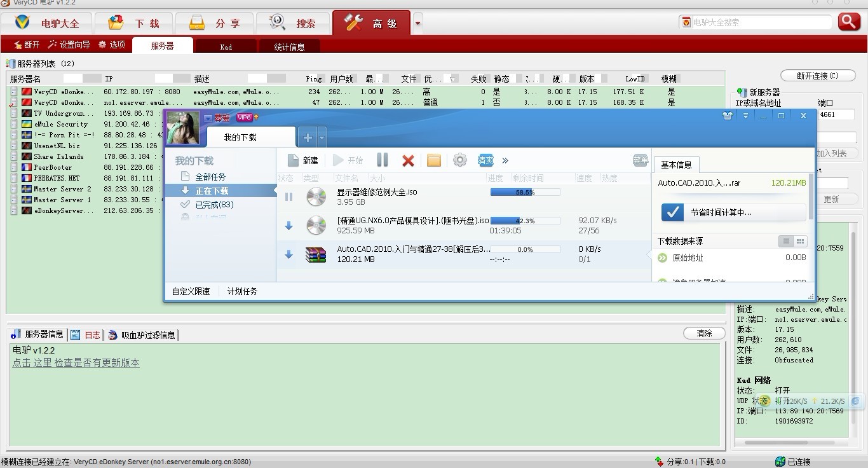Expand the arrow next to the plus tab button
The width and height of the screenshot is (868, 468).
point(322,137)
